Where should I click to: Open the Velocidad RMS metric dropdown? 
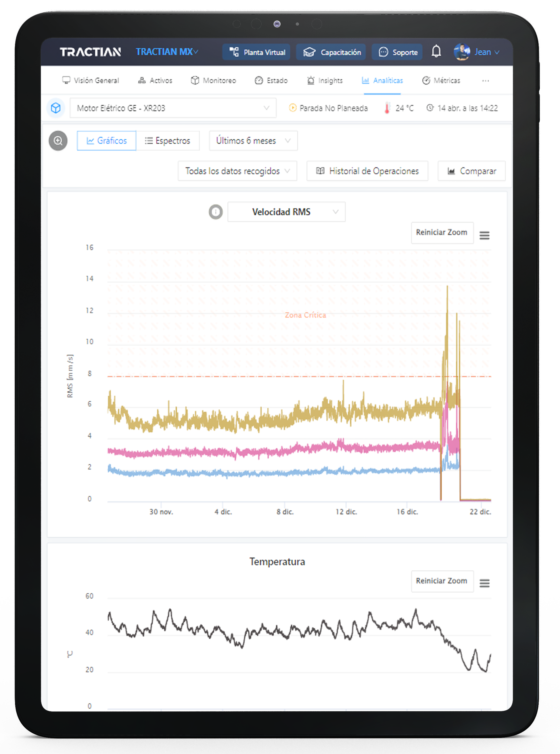point(286,212)
